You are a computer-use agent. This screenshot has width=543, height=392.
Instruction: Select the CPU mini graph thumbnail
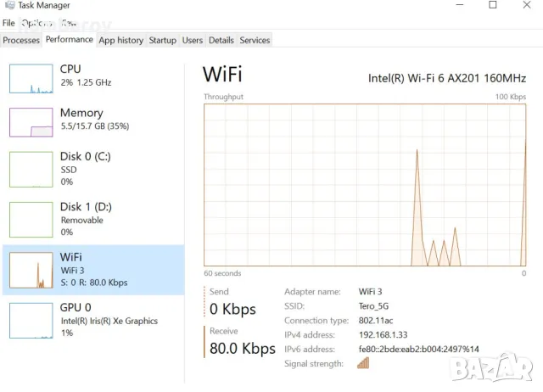coord(31,78)
